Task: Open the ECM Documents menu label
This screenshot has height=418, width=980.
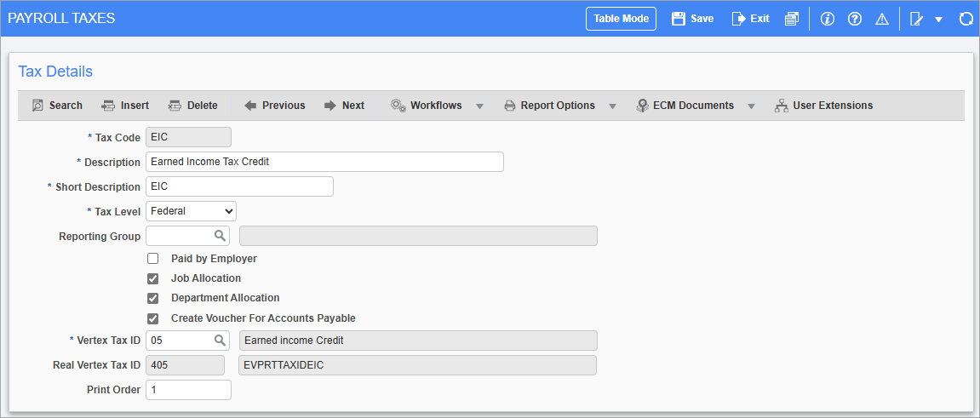Action: (694, 106)
